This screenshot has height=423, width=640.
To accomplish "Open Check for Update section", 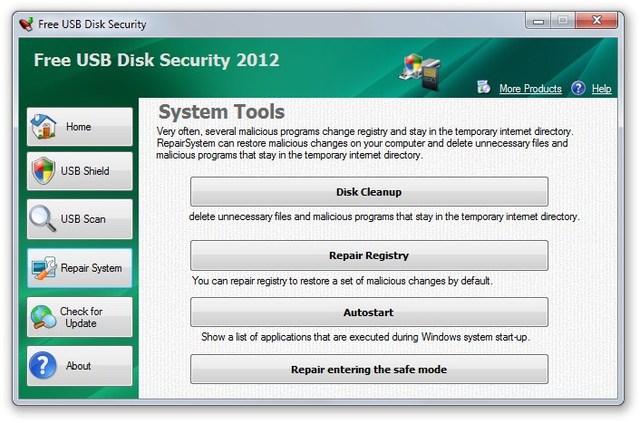I will (x=81, y=317).
